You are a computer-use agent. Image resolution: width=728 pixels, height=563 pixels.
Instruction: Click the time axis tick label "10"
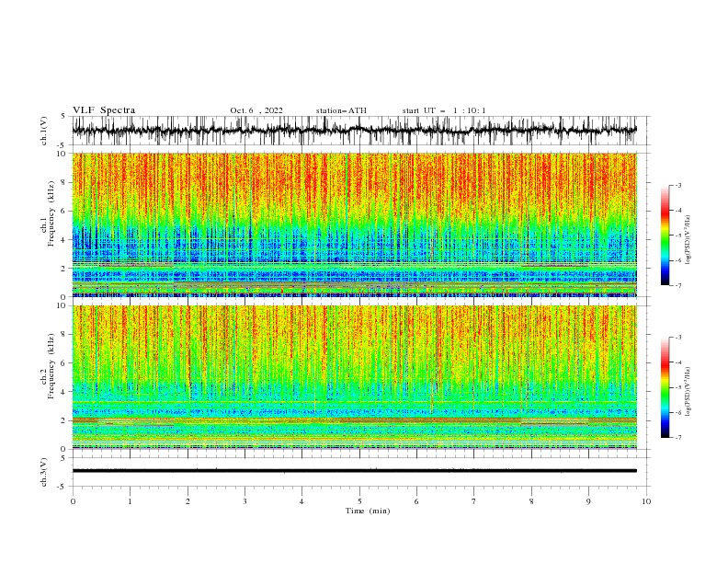click(646, 501)
